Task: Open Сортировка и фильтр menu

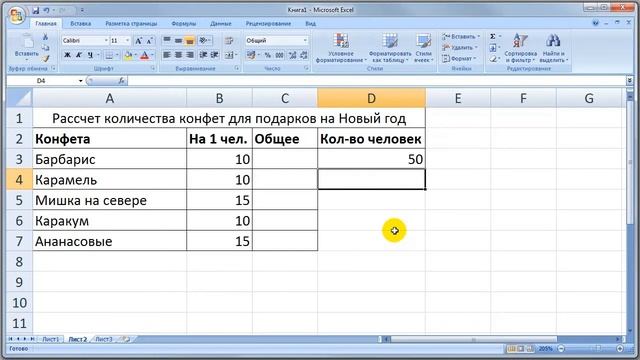Action: click(520, 48)
